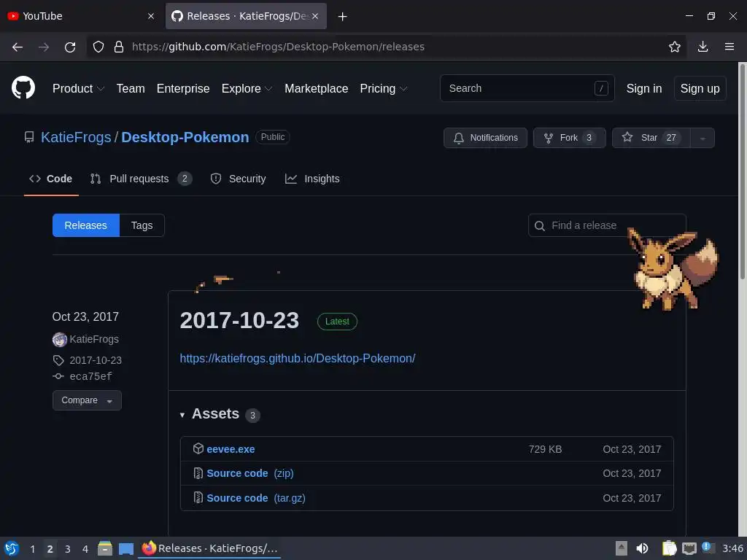Go back with the browser back arrow
747x560 pixels.
point(18,47)
